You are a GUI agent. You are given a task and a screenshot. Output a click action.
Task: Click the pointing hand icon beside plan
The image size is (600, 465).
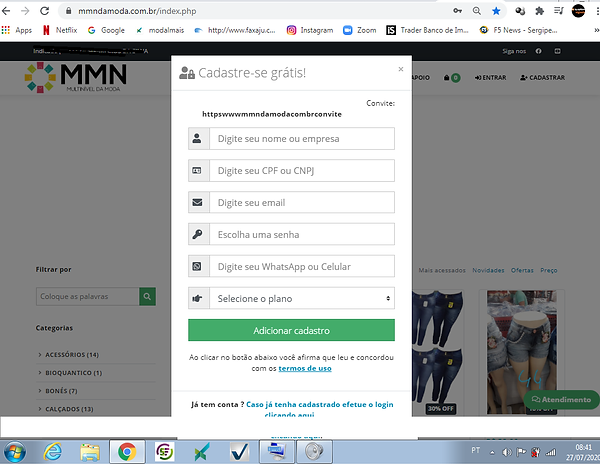tap(197, 298)
